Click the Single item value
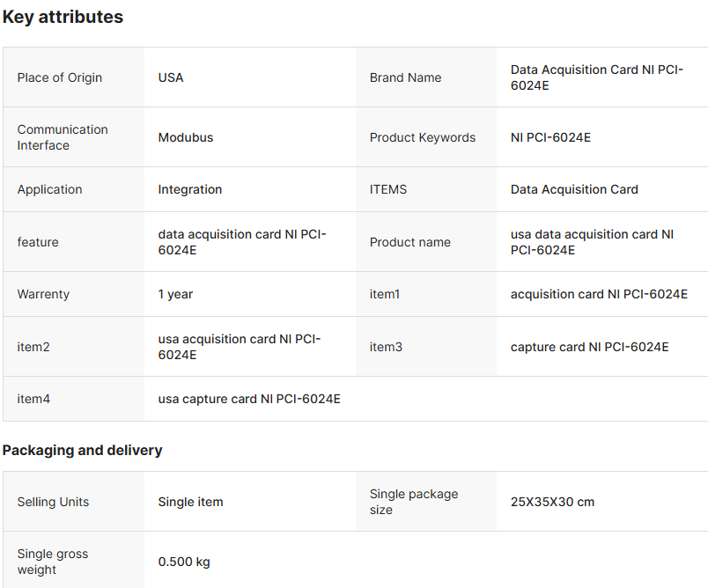708x588 pixels. point(190,502)
